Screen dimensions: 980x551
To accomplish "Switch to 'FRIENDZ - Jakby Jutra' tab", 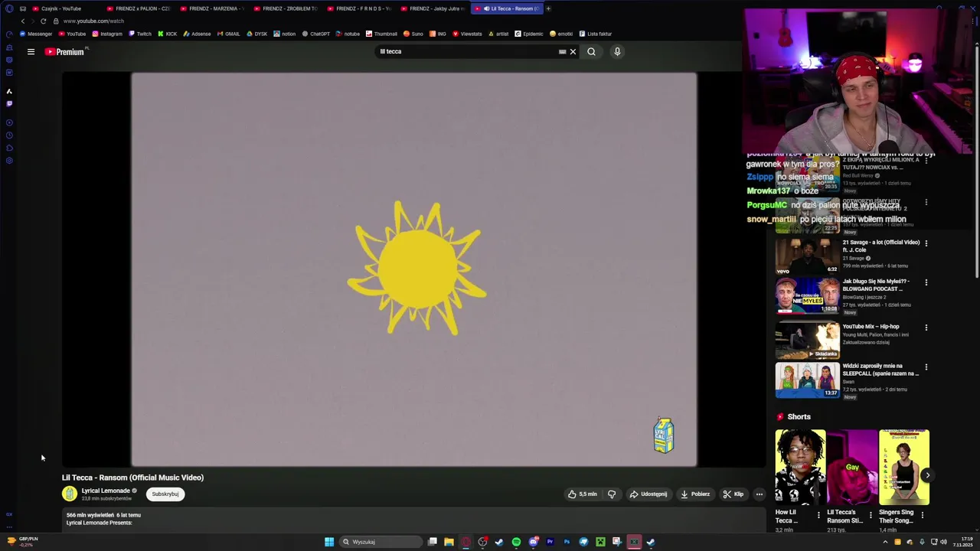I will pos(432,8).
